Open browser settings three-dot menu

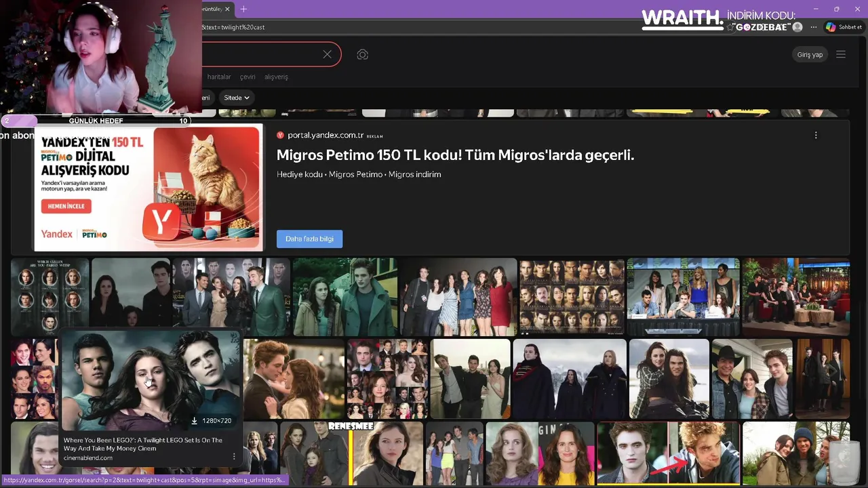(x=814, y=27)
